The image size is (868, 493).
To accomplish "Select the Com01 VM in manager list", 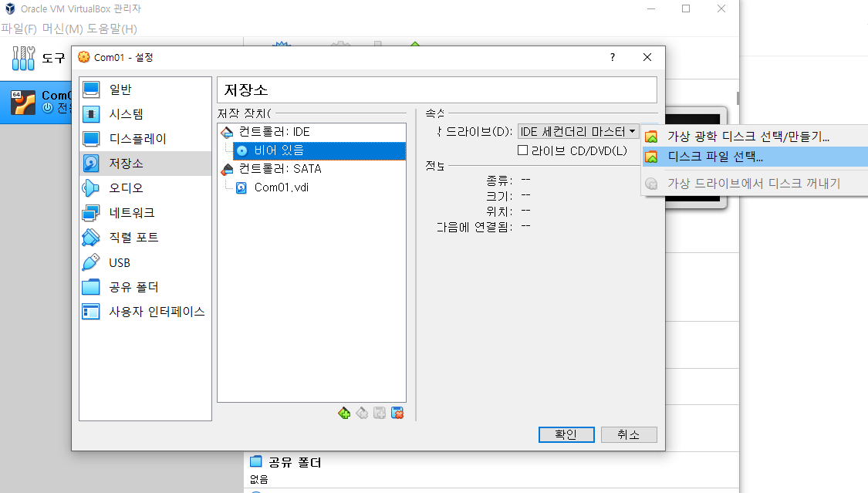I will (x=36, y=103).
